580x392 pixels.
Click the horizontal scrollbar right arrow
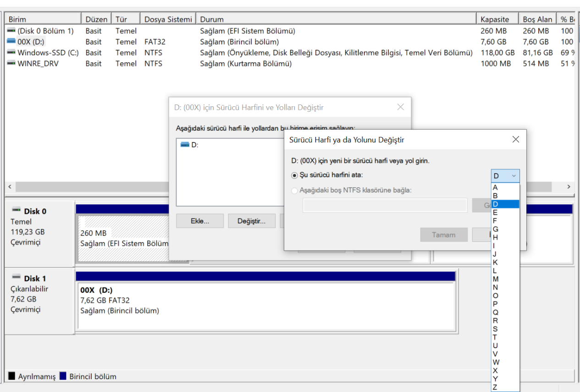point(569,187)
